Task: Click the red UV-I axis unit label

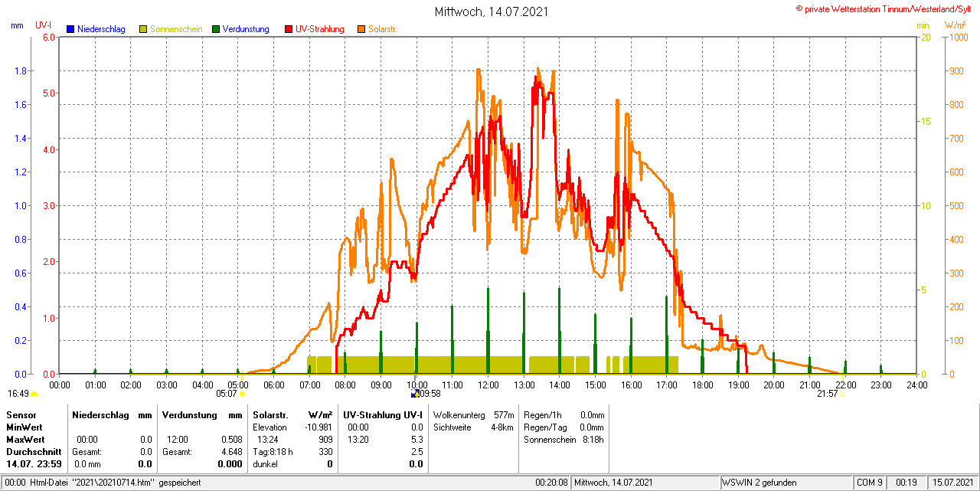Action: [44, 25]
